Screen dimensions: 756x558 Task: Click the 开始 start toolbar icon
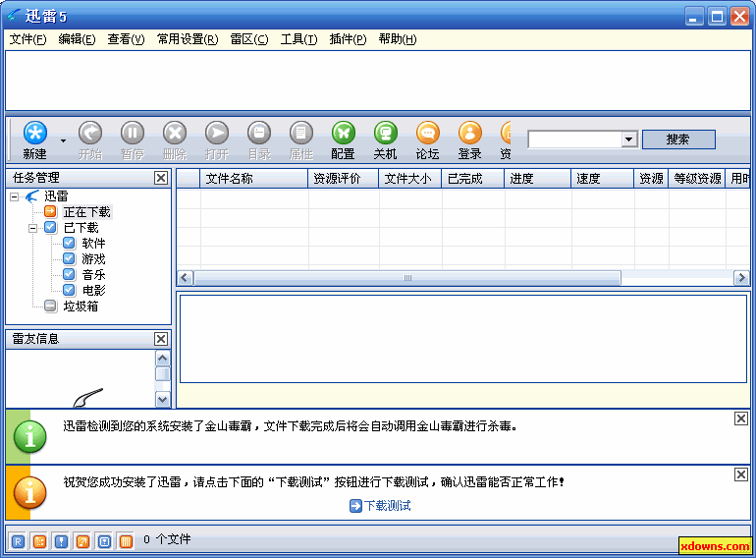click(90, 133)
